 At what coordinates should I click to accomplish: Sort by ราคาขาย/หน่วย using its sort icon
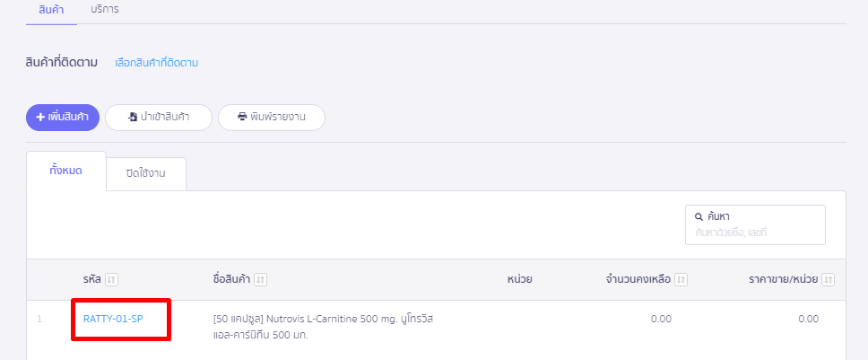(x=828, y=280)
